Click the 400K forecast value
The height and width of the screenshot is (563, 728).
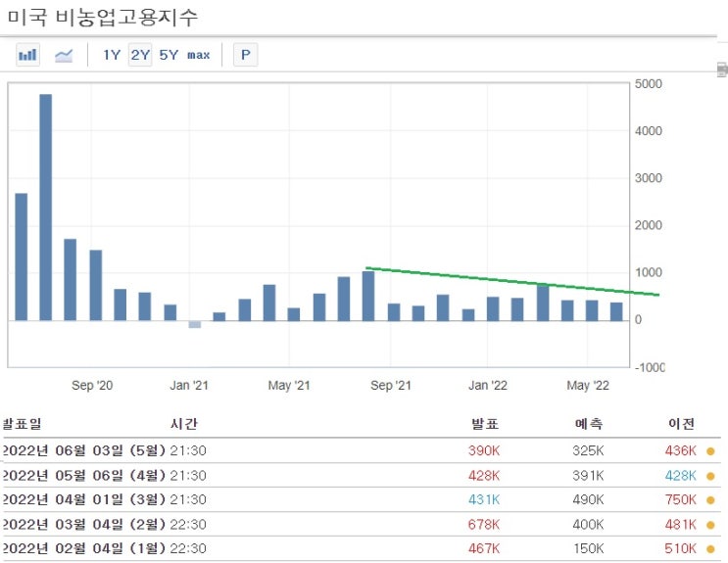(588, 525)
